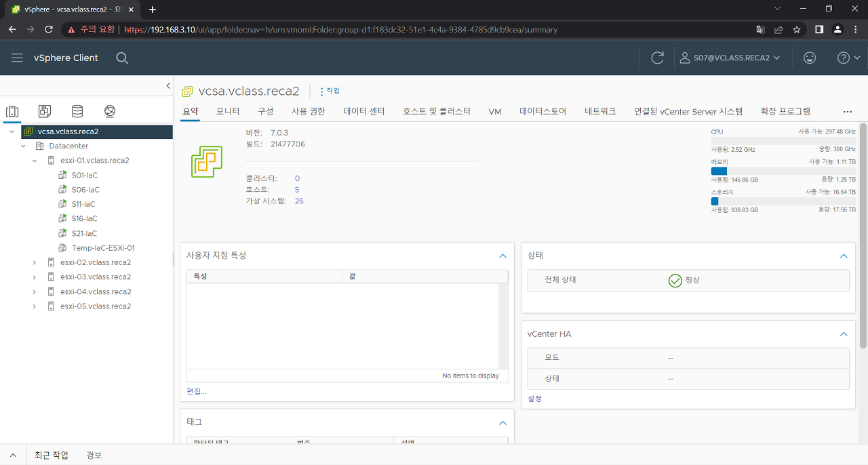Collapse the Datacenter tree node

[23, 146]
